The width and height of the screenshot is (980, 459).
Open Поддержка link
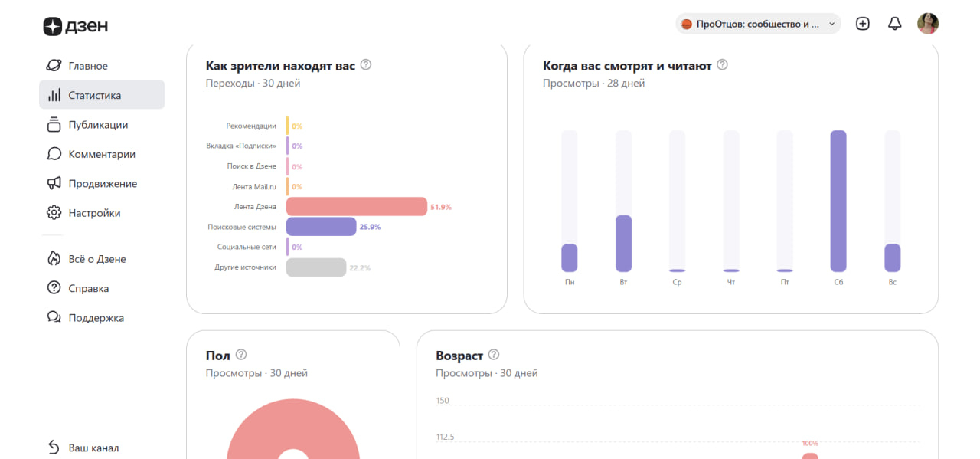[x=102, y=317]
